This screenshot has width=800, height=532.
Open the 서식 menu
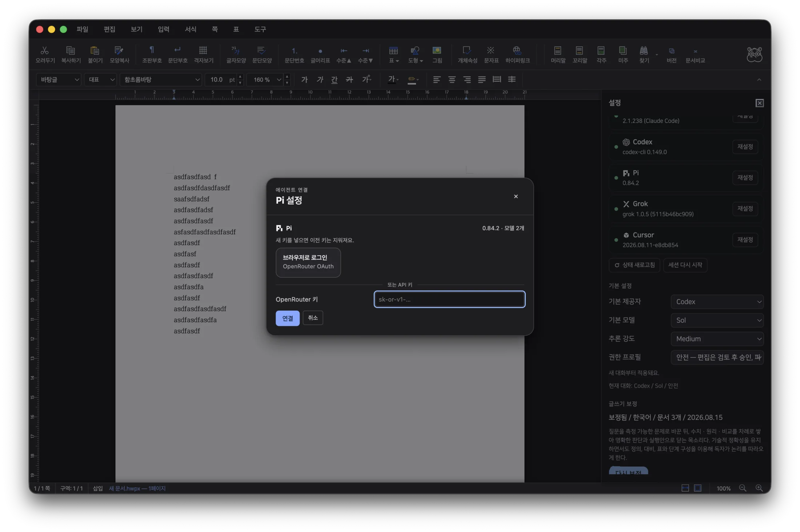coord(191,29)
